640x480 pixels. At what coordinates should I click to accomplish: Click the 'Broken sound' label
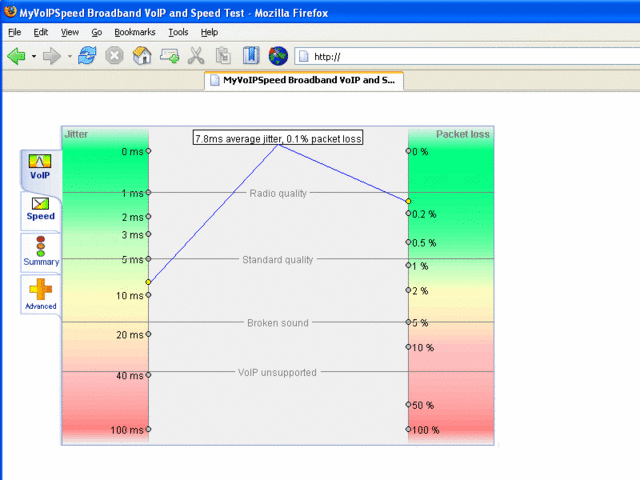click(x=278, y=323)
